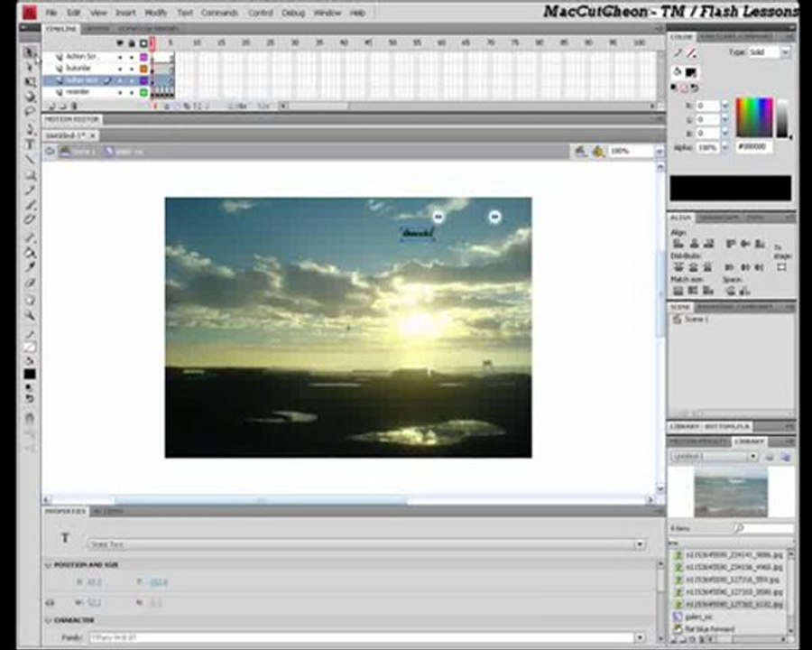
Task: Toggle lock on Action Script layer
Action: pyautogui.click(x=131, y=57)
